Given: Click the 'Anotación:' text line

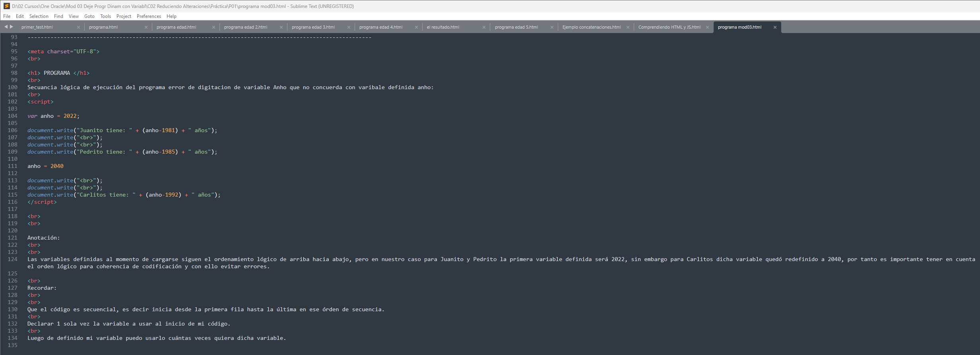Looking at the screenshot, I should coord(43,238).
